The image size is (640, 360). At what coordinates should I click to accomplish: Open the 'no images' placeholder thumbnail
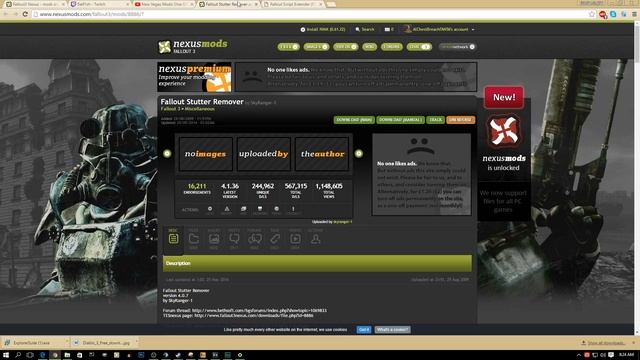coord(206,154)
